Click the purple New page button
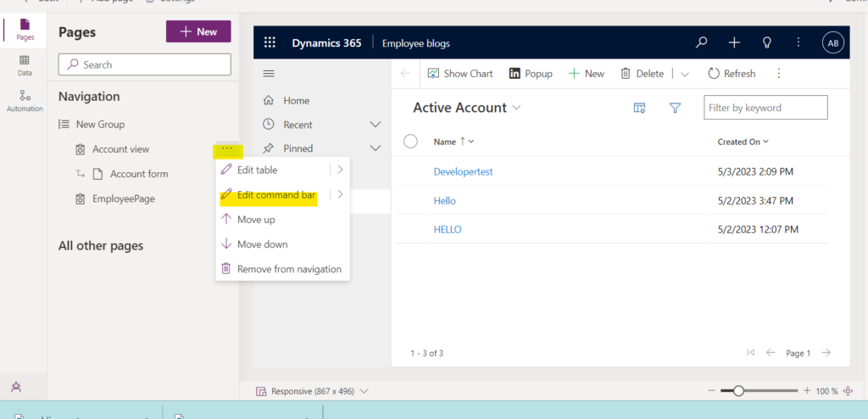The height and width of the screenshot is (419, 868). click(x=198, y=31)
